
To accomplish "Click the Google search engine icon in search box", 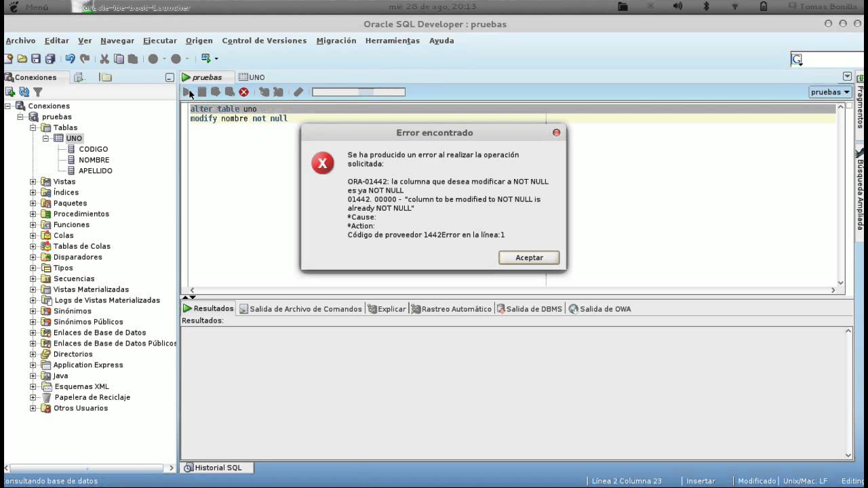I will pos(797,60).
